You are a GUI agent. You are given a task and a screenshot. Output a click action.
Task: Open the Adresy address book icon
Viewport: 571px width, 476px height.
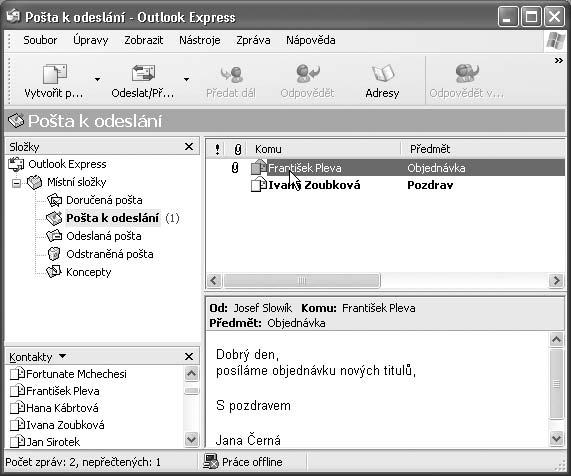[x=383, y=73]
